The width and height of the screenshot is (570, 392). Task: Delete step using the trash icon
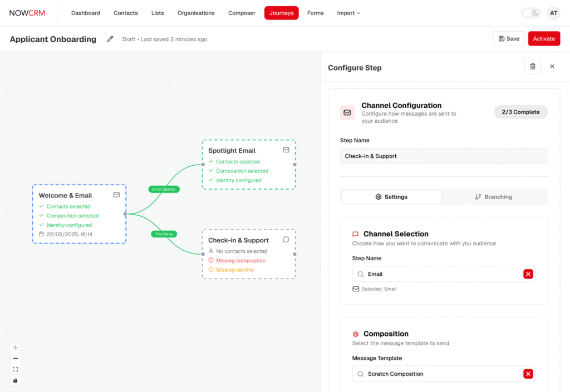click(532, 67)
